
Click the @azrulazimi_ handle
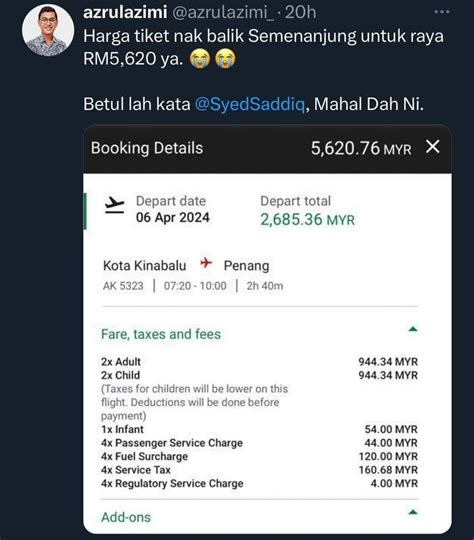[x=223, y=13]
